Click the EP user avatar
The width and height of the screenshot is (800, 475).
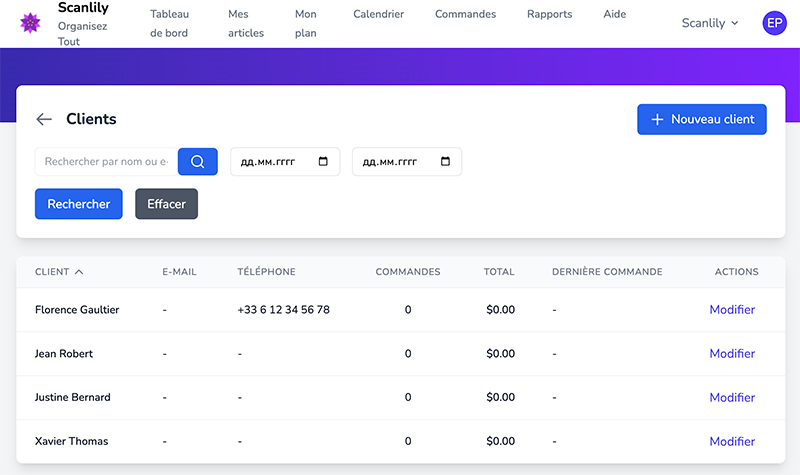[x=774, y=23]
